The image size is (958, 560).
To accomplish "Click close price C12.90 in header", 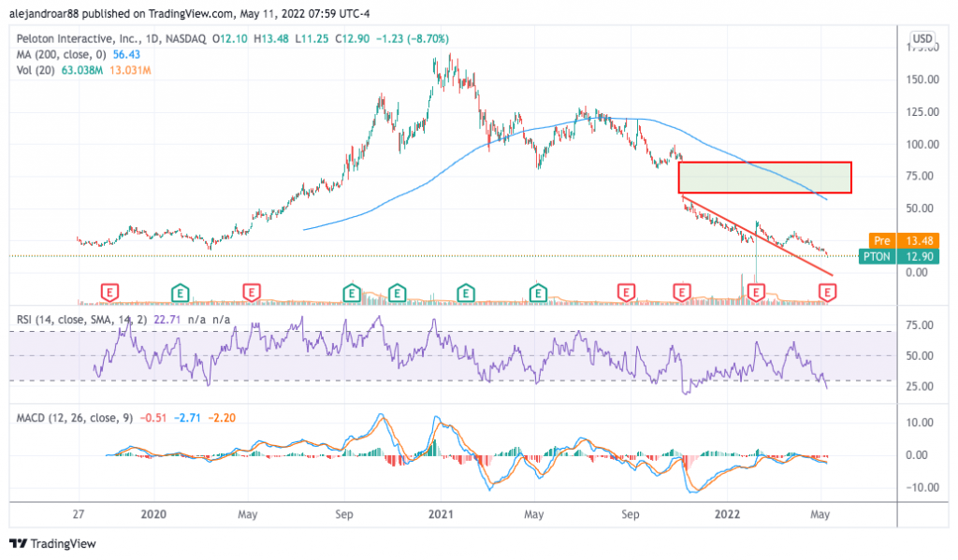I will click(x=352, y=38).
